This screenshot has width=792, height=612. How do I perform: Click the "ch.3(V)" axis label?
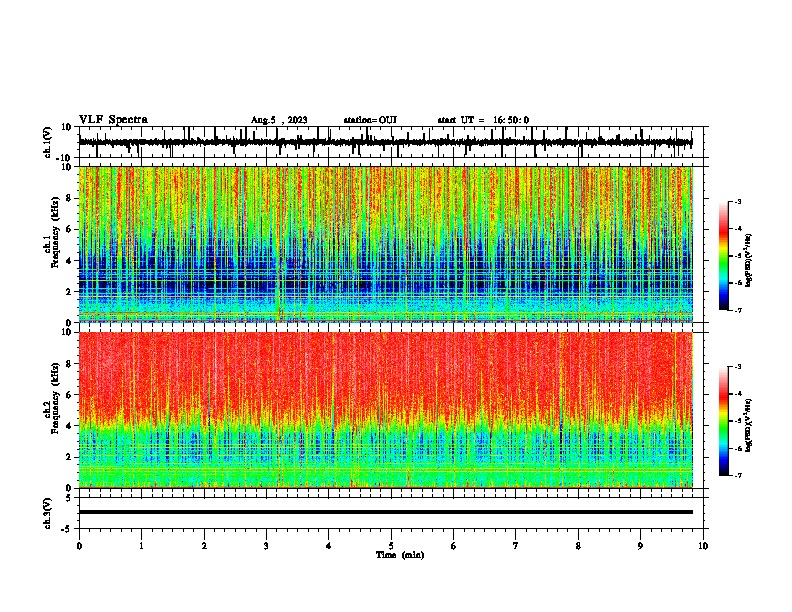point(48,513)
